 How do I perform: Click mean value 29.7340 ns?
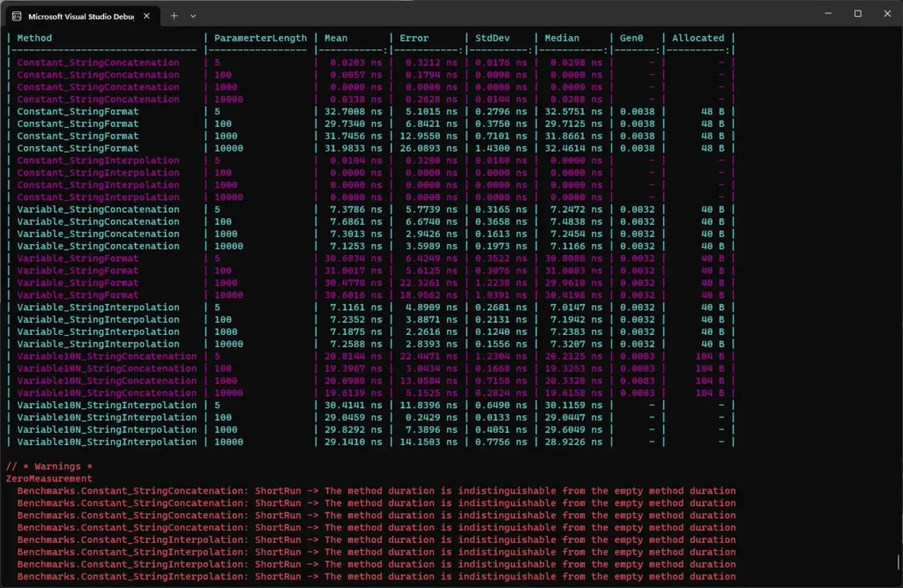353,123
